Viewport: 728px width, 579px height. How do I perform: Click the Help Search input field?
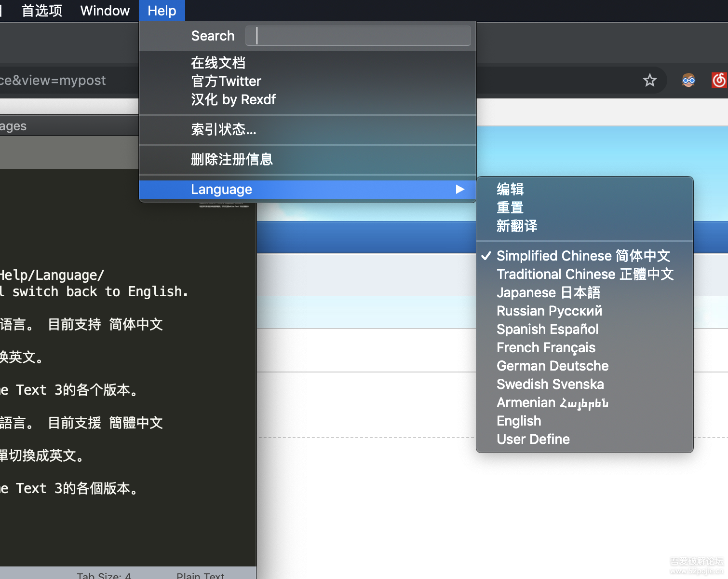(x=358, y=36)
